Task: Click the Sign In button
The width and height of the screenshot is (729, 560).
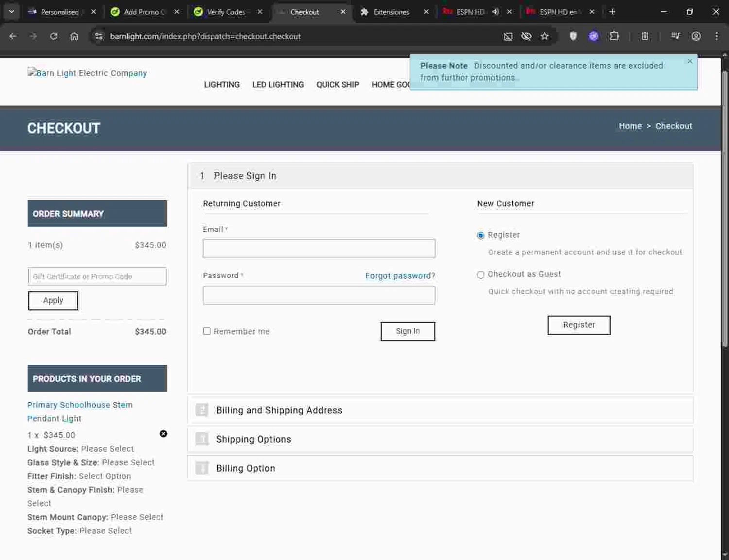Action: [408, 331]
